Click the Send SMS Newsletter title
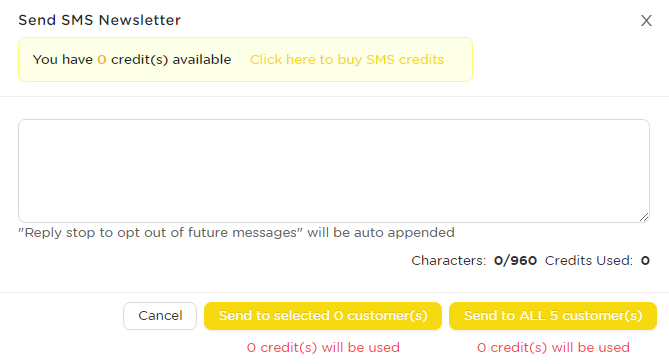This screenshot has height=364, width=669. (99, 20)
